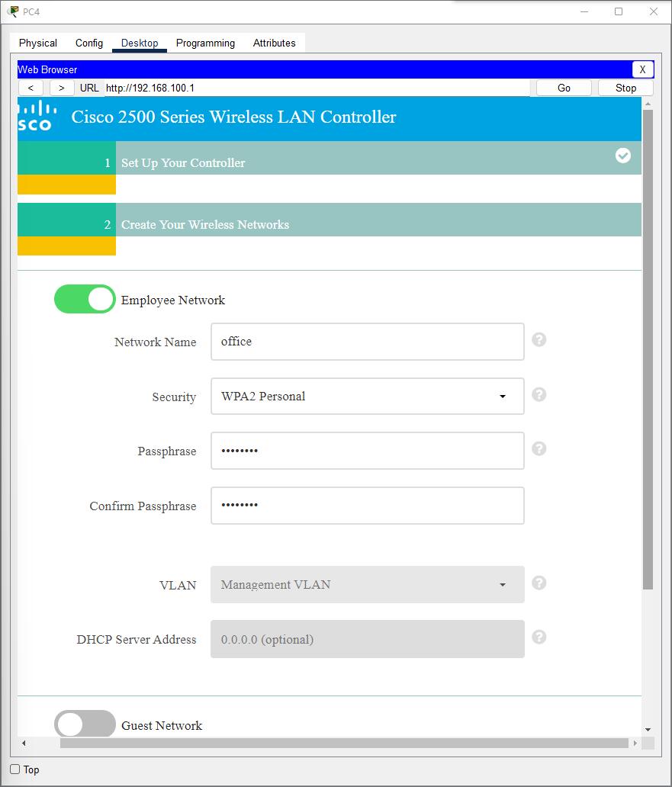Click the scroll up arrow of vertical scrollbar
The image size is (672, 787).
(648, 104)
